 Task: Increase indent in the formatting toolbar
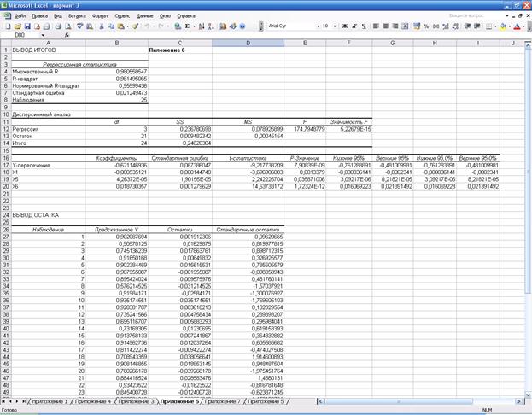point(477,26)
